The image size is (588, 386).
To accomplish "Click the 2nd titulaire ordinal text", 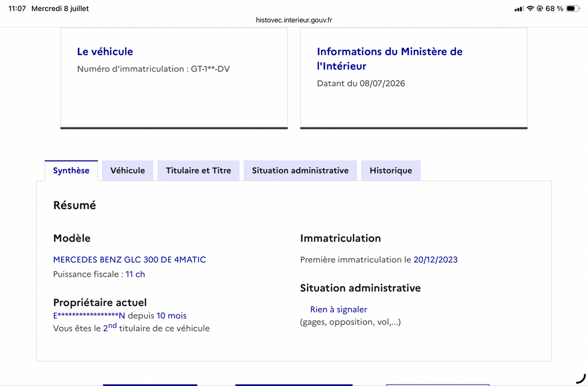I will 110,327.
